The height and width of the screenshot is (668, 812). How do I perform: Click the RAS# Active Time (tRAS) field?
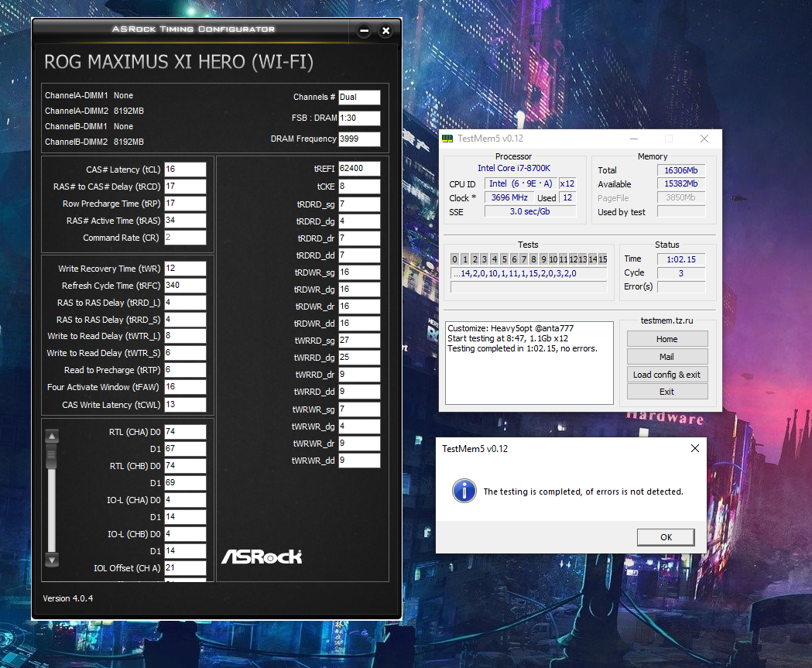click(186, 221)
